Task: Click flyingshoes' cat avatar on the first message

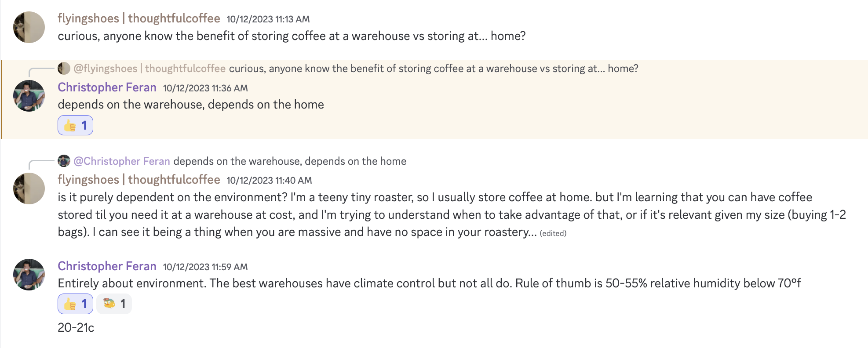Action: click(x=28, y=27)
